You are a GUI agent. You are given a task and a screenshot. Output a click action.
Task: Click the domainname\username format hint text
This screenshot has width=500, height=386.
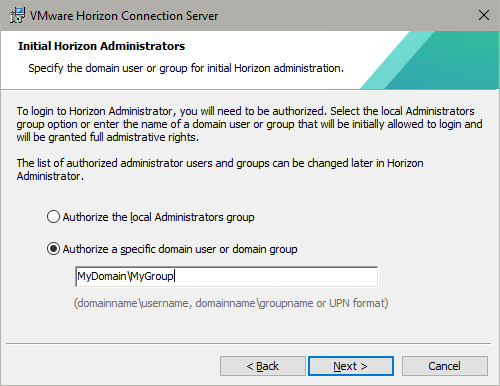pyautogui.click(x=231, y=303)
